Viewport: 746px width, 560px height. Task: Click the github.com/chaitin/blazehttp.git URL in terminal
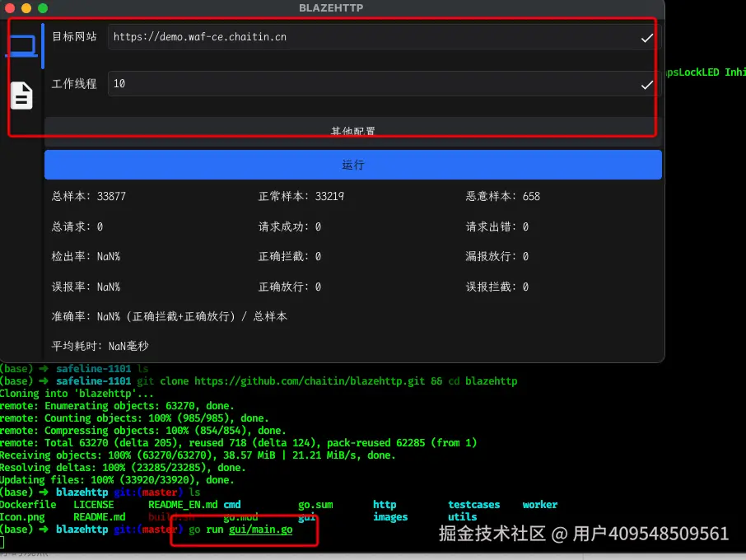click(x=310, y=381)
